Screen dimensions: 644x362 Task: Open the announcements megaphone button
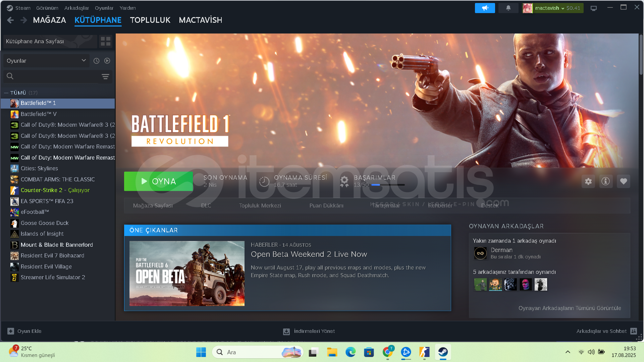[485, 8]
